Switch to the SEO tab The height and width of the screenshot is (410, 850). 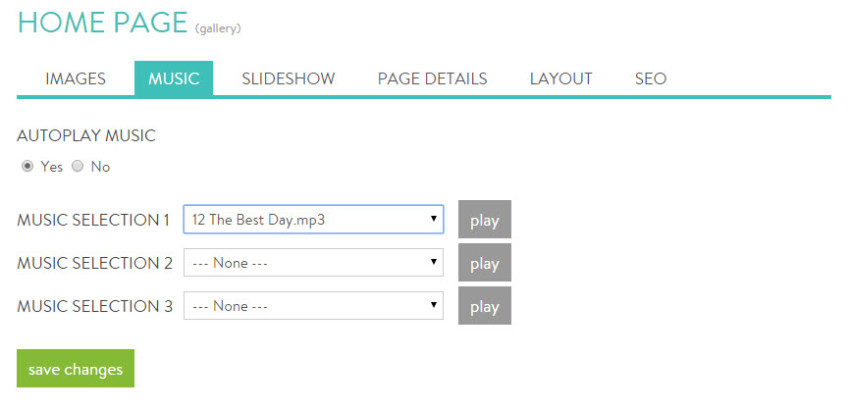(651, 79)
